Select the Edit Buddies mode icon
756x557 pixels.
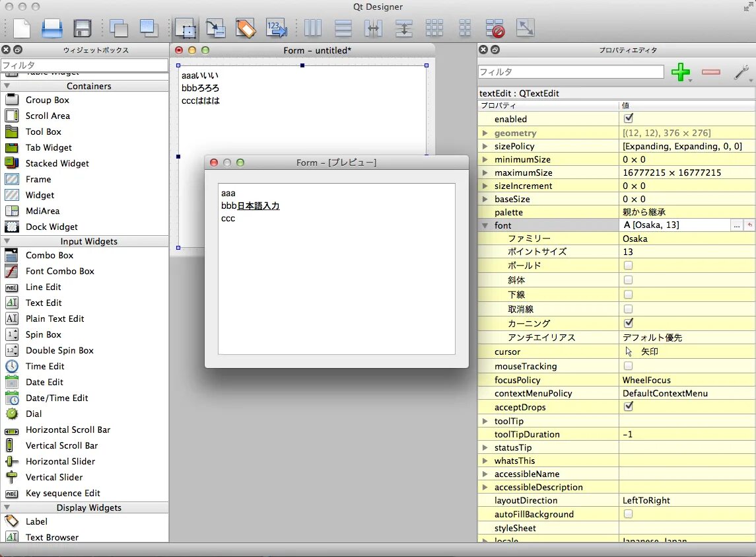point(246,28)
